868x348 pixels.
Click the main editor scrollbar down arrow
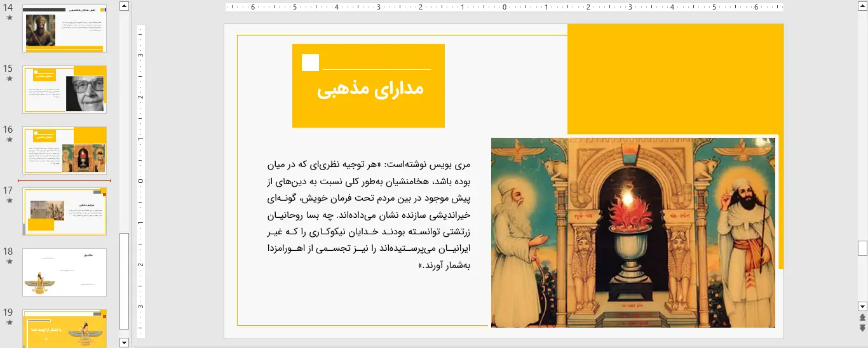[862, 305]
